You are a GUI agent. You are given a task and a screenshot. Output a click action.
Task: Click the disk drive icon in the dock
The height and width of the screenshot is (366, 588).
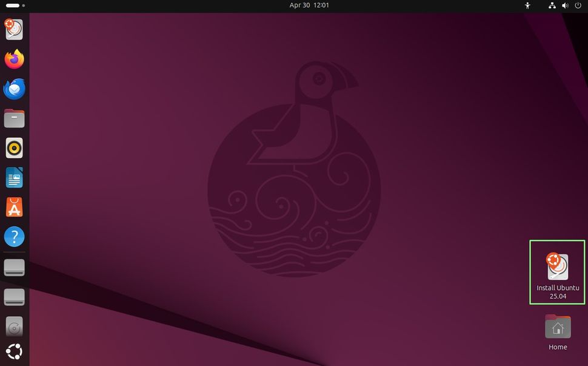pos(14,327)
